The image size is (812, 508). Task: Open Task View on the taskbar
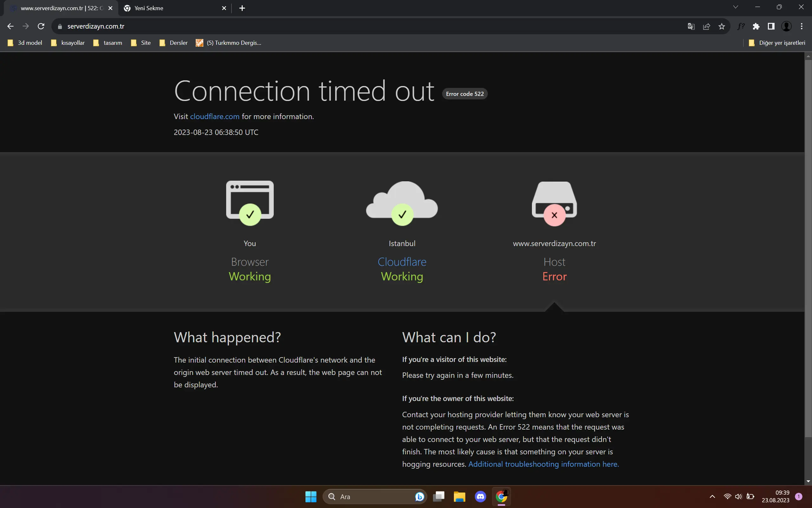click(439, 497)
